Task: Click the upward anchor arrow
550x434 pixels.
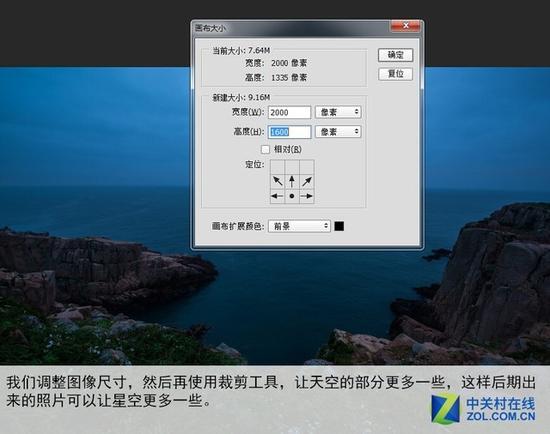Action: pos(292,181)
